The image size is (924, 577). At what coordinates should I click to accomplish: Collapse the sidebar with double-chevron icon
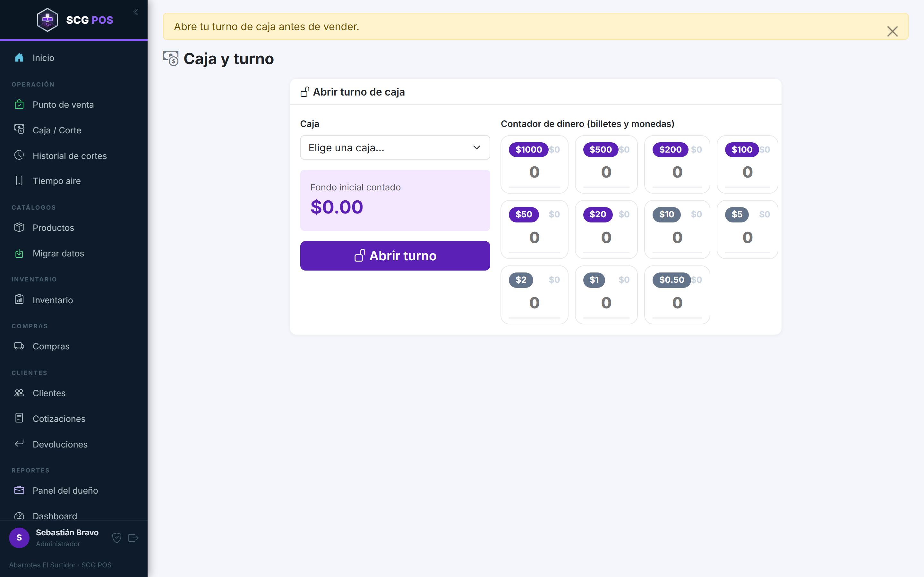(x=135, y=12)
